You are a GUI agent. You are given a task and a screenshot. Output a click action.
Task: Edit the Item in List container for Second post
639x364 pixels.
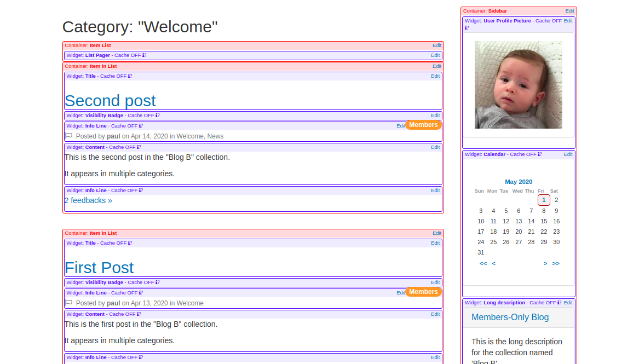(x=437, y=66)
